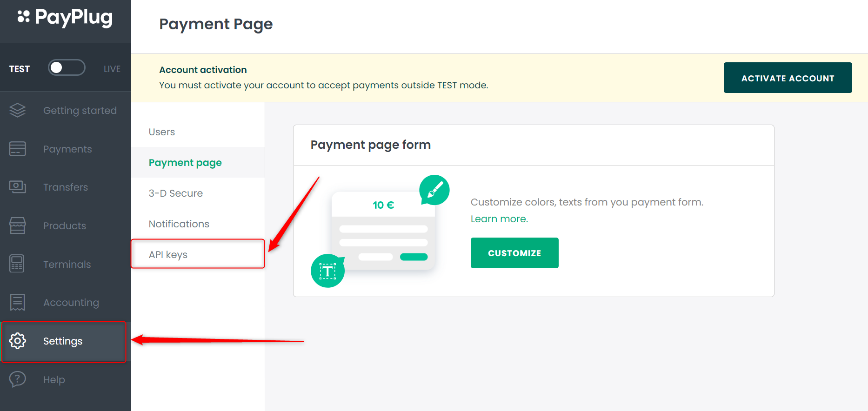Viewport: 868px width, 411px height.
Task: Click the Help question mark icon
Action: 18,379
